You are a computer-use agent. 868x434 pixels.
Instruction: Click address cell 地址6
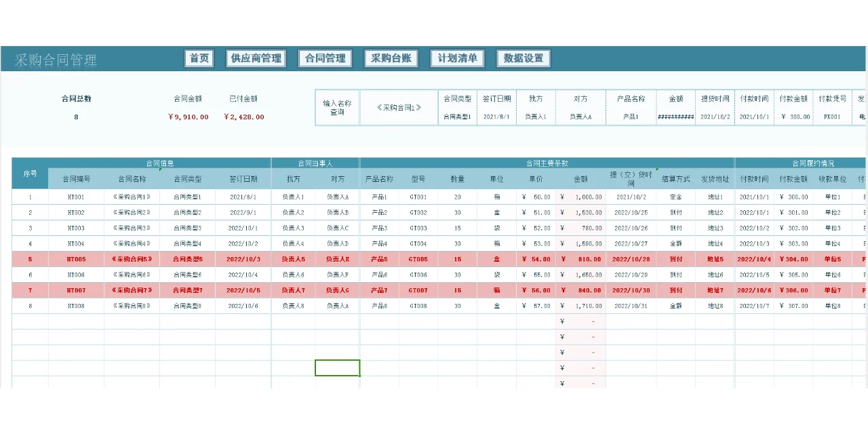[715, 275]
